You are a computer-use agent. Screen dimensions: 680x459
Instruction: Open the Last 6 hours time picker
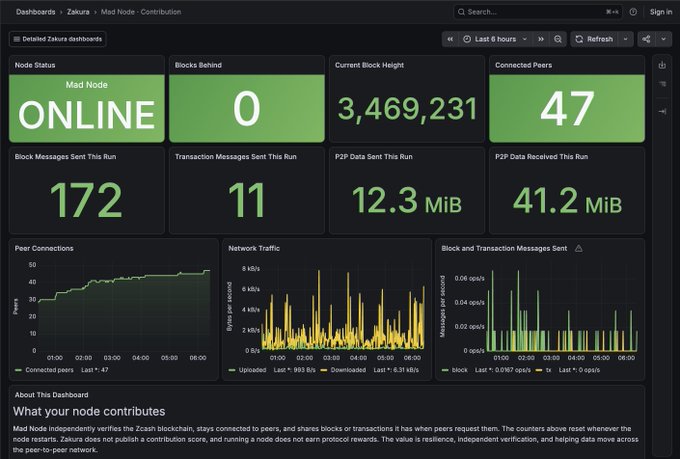[495, 39]
